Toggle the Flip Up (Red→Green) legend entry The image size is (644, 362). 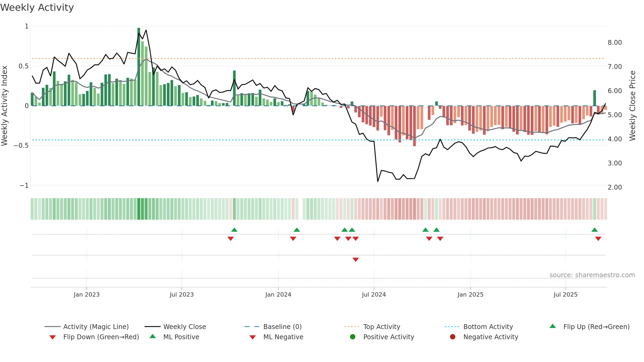click(x=590, y=327)
